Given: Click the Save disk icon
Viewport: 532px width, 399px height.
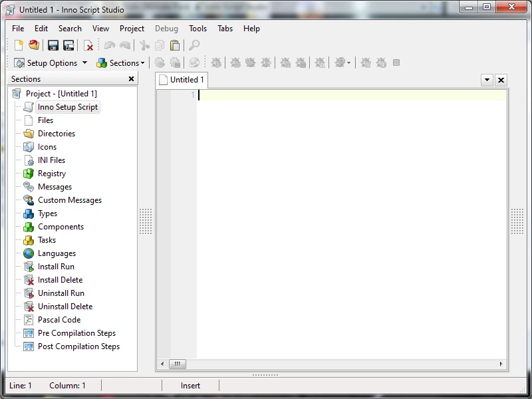Looking at the screenshot, I should click(53, 45).
